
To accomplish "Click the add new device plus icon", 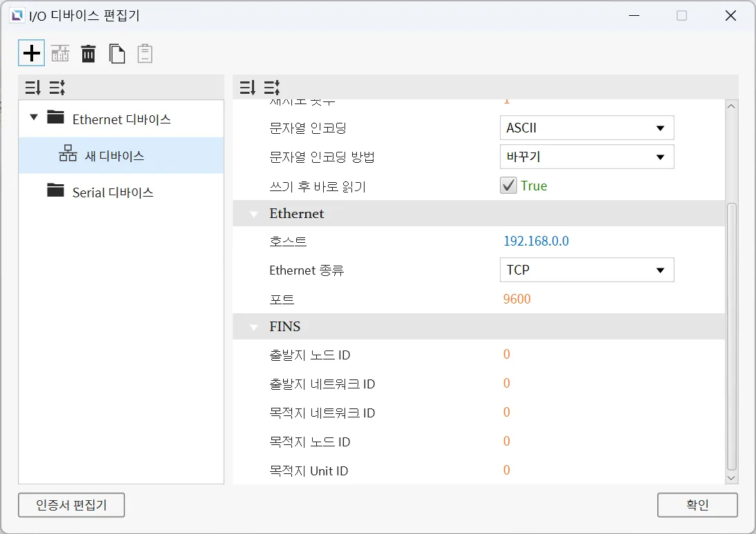I will (32, 53).
